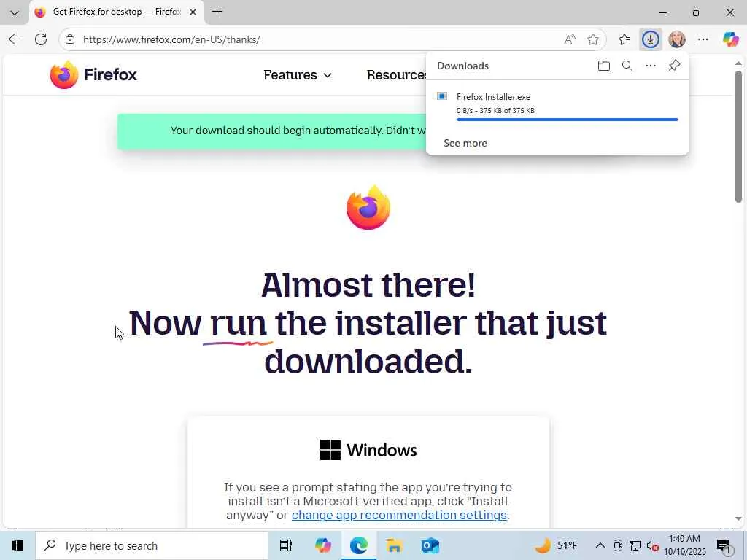Click the download progress bar

pos(567,120)
